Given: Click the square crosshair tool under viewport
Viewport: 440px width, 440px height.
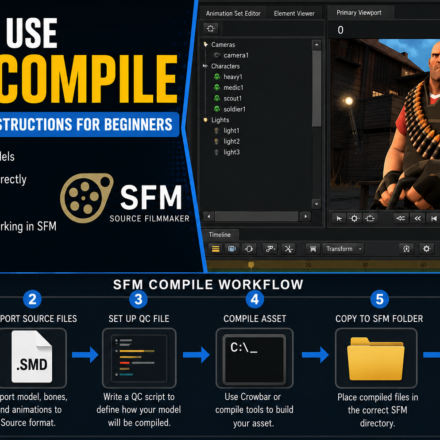Looking at the screenshot, I should pyautogui.click(x=370, y=218).
